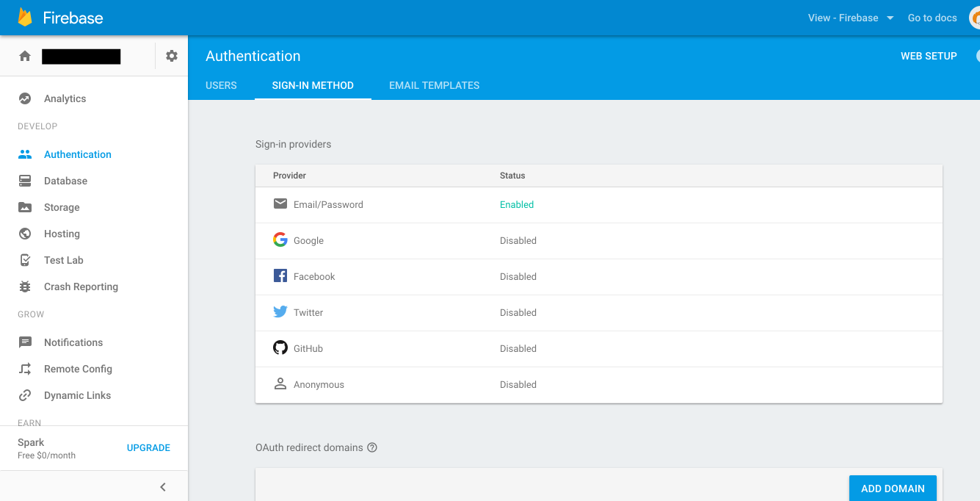Click the GitHub octocat icon
The width and height of the screenshot is (980, 501).
click(x=280, y=347)
